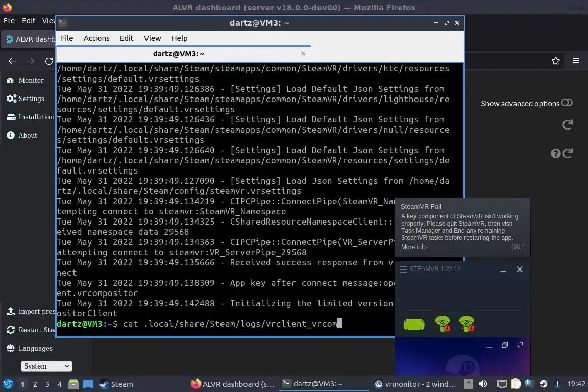Select the ALVR dashboard browser tab

point(29,39)
